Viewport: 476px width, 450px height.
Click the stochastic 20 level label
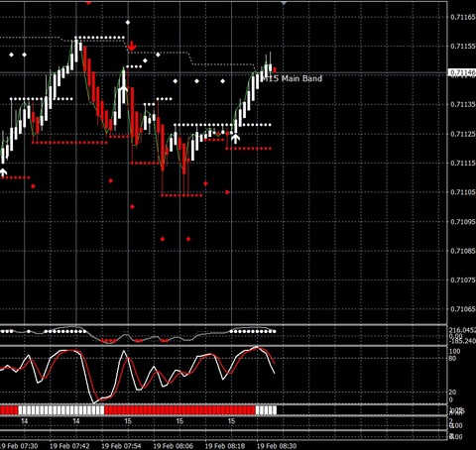coord(452,393)
